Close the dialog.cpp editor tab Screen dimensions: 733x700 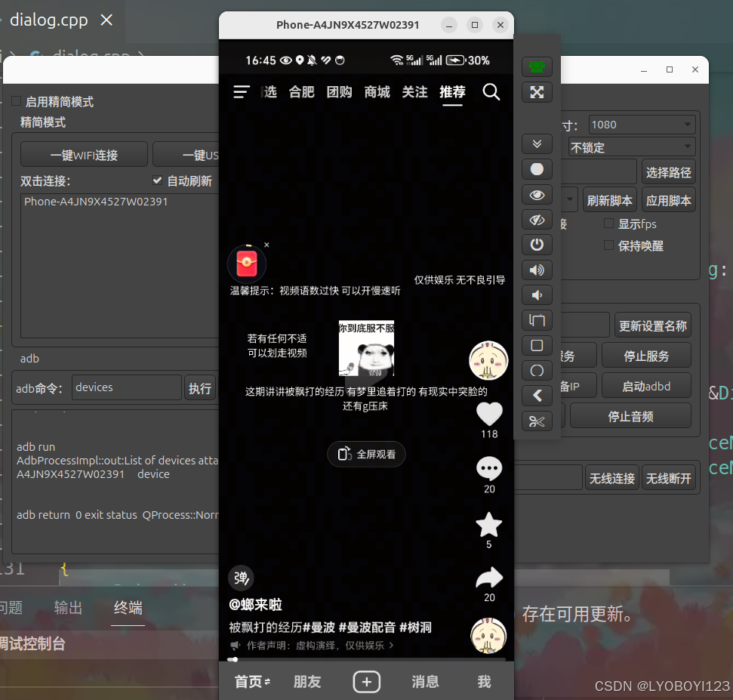(107, 20)
